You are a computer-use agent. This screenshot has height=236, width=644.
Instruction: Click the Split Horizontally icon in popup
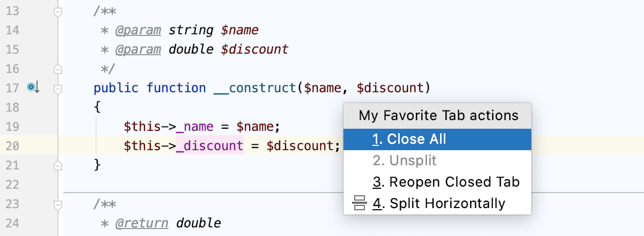coord(359,204)
